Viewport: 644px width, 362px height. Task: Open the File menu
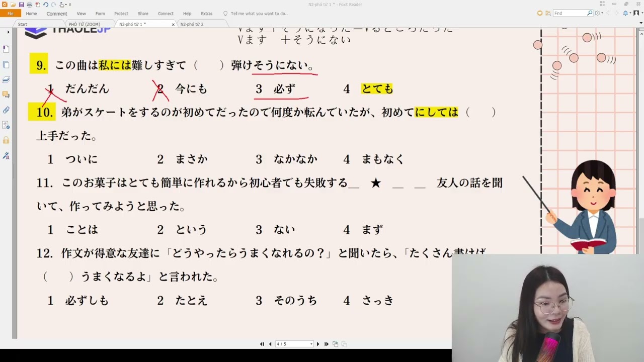tap(11, 14)
